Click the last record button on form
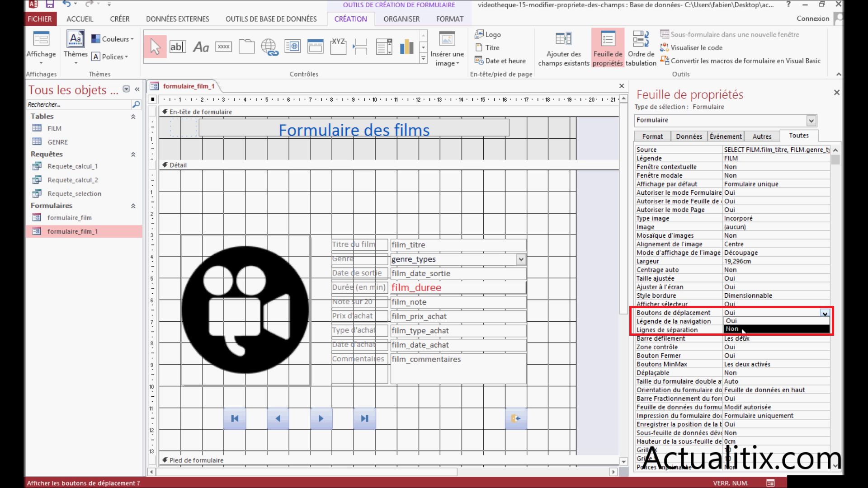This screenshot has width=868, height=488. [364, 418]
